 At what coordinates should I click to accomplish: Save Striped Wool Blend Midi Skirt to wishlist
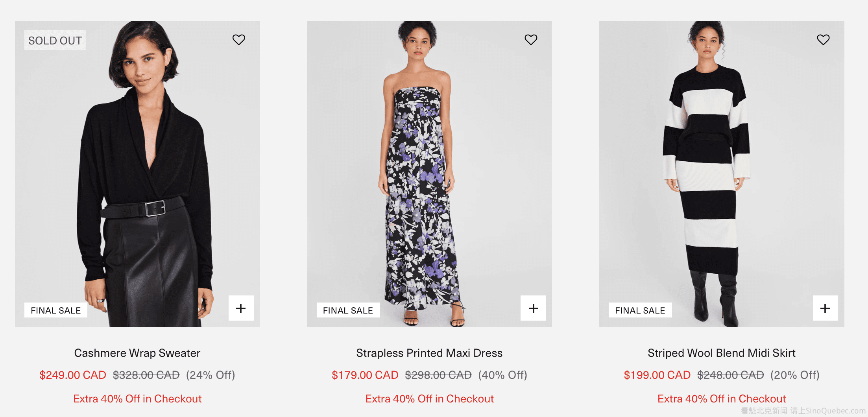point(823,40)
